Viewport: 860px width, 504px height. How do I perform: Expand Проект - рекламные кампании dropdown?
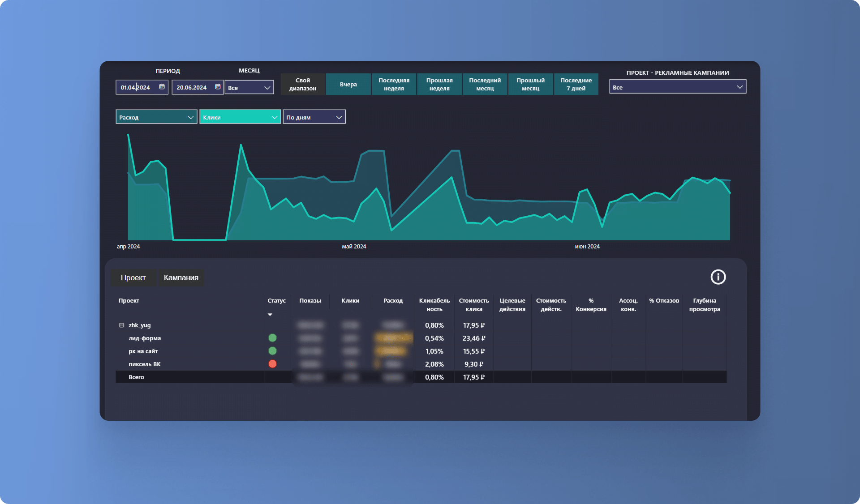point(677,87)
